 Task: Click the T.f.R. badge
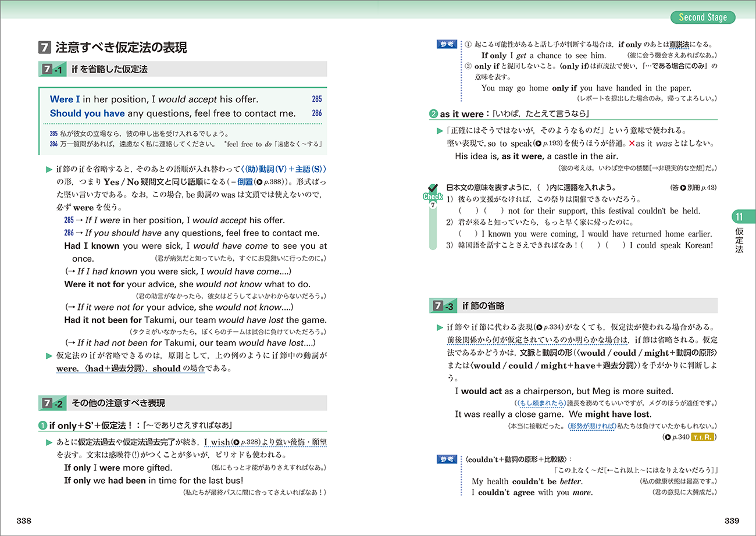click(704, 437)
